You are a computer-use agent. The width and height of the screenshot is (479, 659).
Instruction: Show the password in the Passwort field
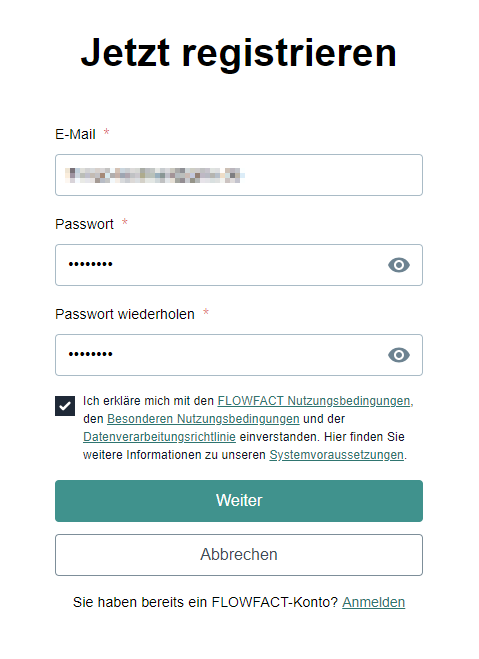point(398,265)
